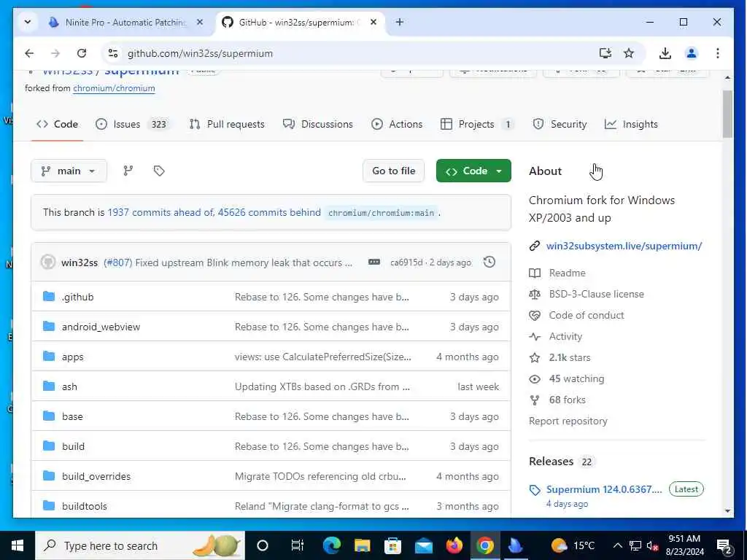Open the Supermium 124.0.6367 latest release
Viewport: 747px width, 560px height.
click(x=603, y=489)
